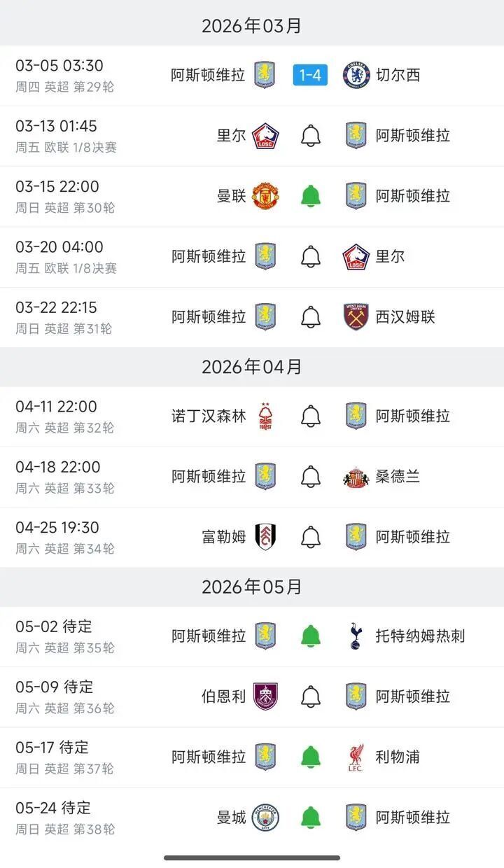Click Manchester City crest icon
Screen dimensions: 504x868
point(265,818)
